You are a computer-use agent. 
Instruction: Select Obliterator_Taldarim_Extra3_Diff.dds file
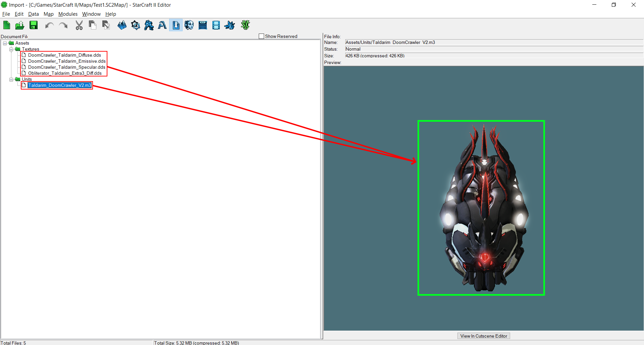(65, 73)
